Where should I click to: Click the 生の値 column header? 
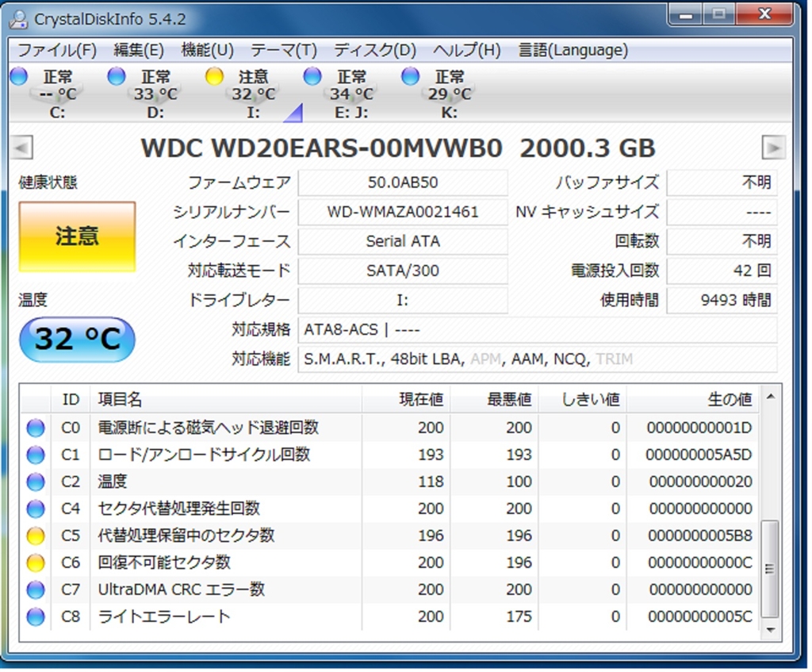coord(729,399)
